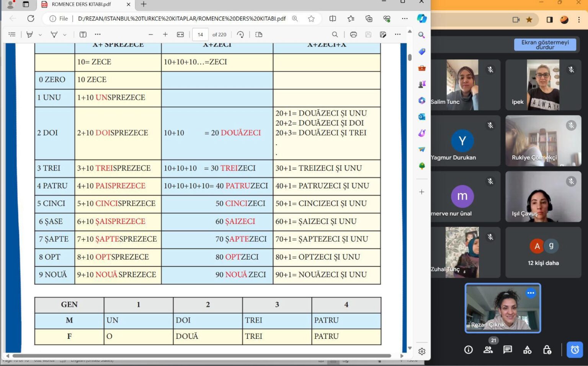The width and height of the screenshot is (588, 366).
Task: Toggle Edge split screen view
Action: point(333,18)
